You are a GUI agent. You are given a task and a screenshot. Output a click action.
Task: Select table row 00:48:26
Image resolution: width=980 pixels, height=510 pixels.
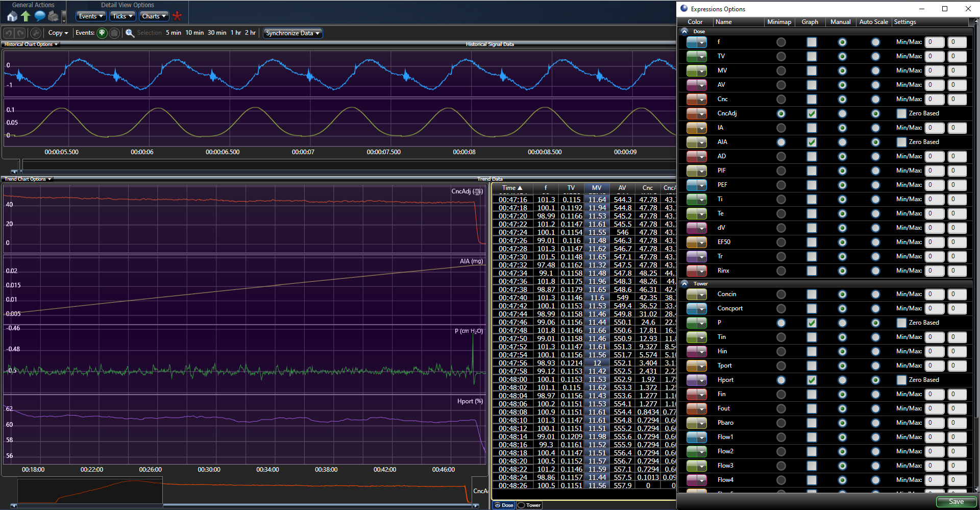point(584,485)
